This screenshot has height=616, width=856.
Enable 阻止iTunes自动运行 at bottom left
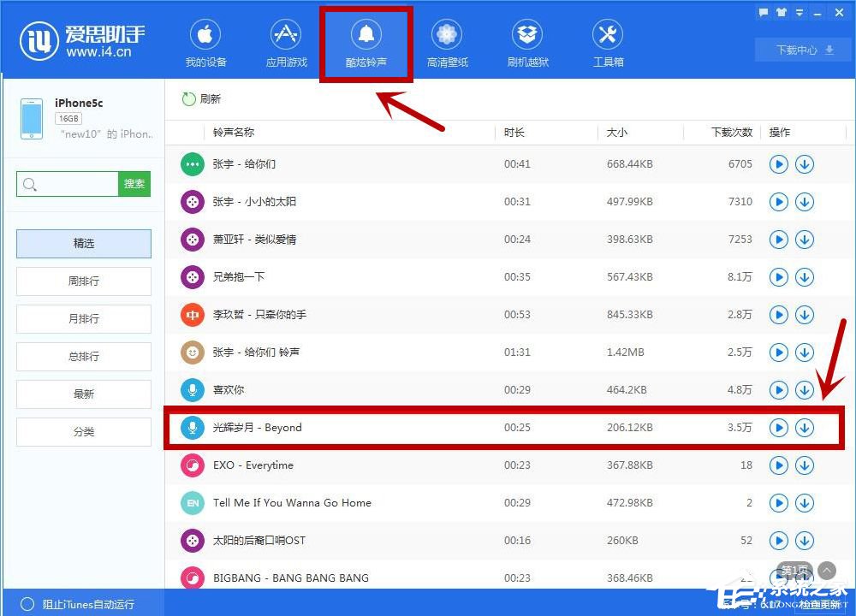(27, 603)
